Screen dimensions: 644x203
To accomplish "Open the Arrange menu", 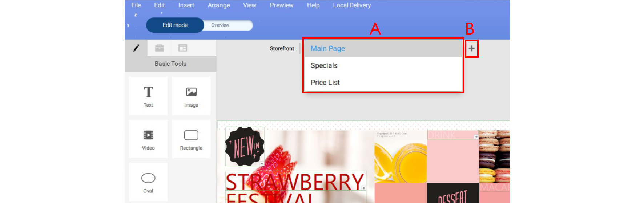I will (219, 5).
